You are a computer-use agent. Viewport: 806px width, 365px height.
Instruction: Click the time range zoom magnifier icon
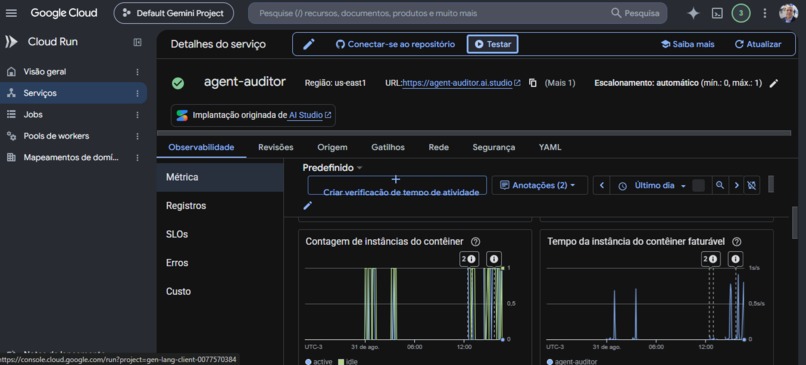click(720, 185)
